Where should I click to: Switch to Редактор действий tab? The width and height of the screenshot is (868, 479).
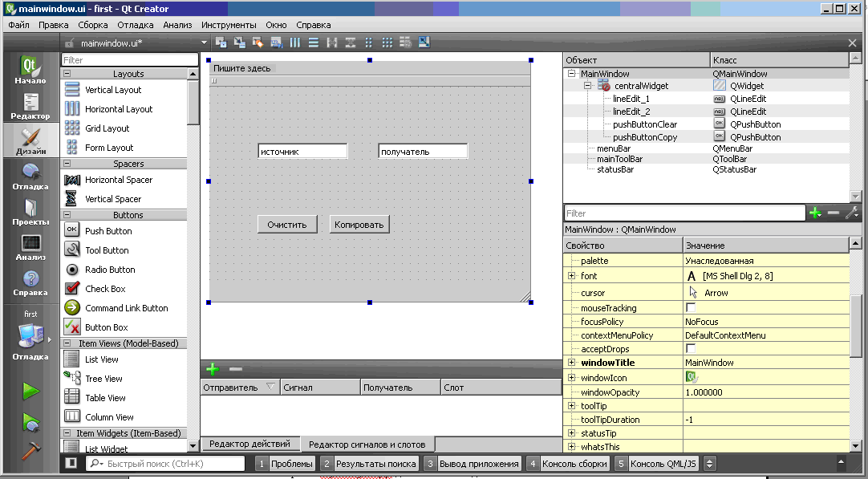click(x=249, y=444)
